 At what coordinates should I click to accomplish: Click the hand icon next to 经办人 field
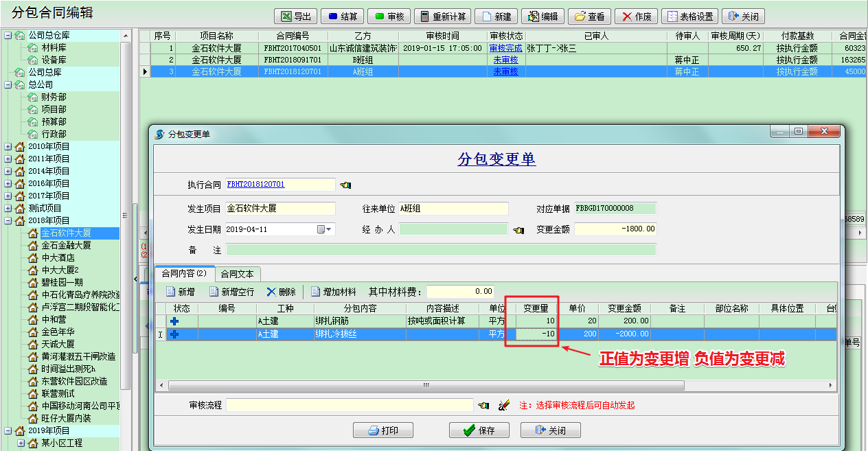click(x=518, y=230)
